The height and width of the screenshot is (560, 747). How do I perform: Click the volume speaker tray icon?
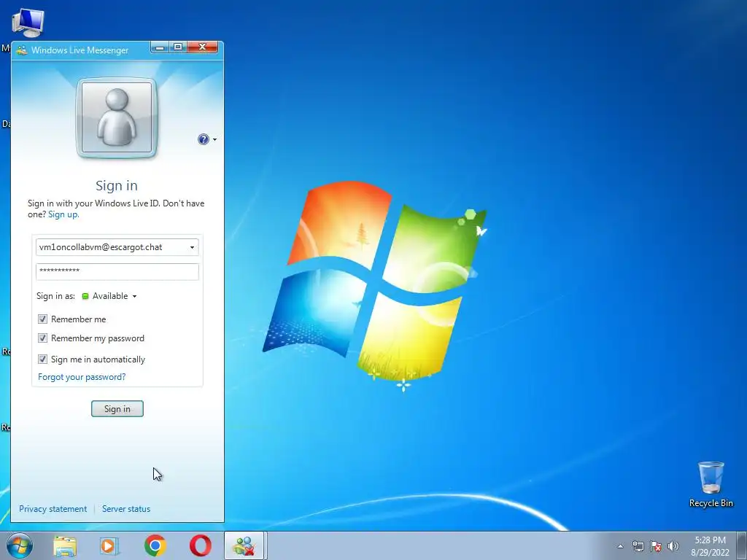click(x=673, y=546)
